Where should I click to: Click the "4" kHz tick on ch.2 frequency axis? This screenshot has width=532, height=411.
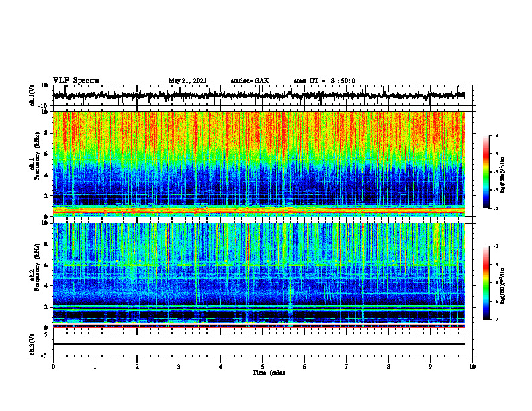click(47, 286)
